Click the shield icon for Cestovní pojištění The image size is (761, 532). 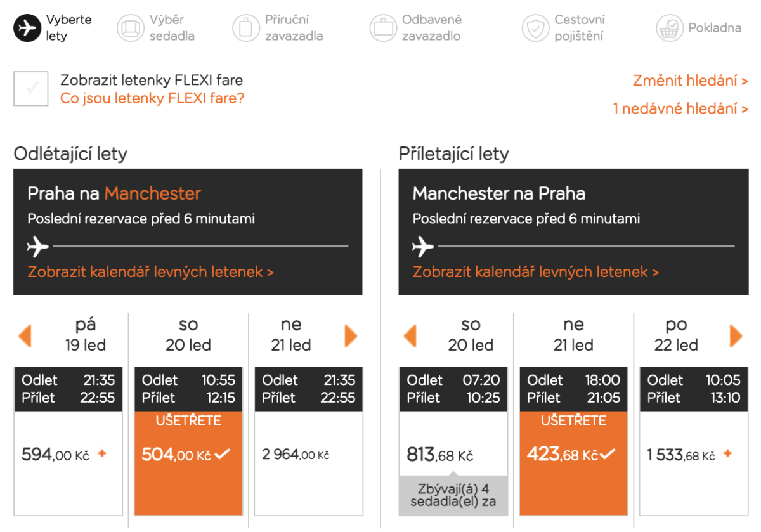535,28
